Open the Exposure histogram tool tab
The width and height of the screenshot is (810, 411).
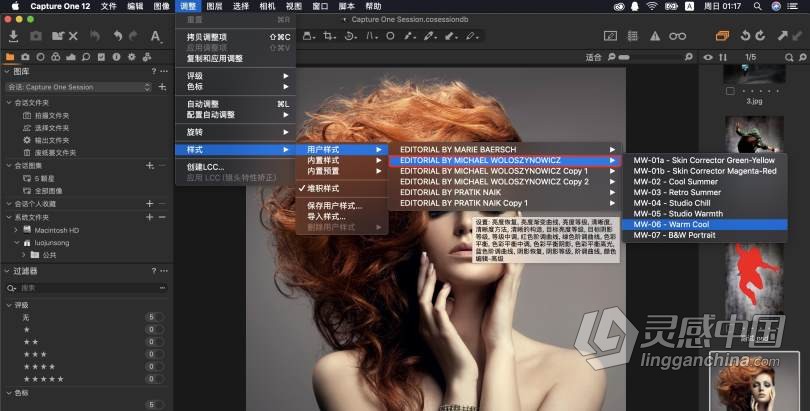coord(71,57)
